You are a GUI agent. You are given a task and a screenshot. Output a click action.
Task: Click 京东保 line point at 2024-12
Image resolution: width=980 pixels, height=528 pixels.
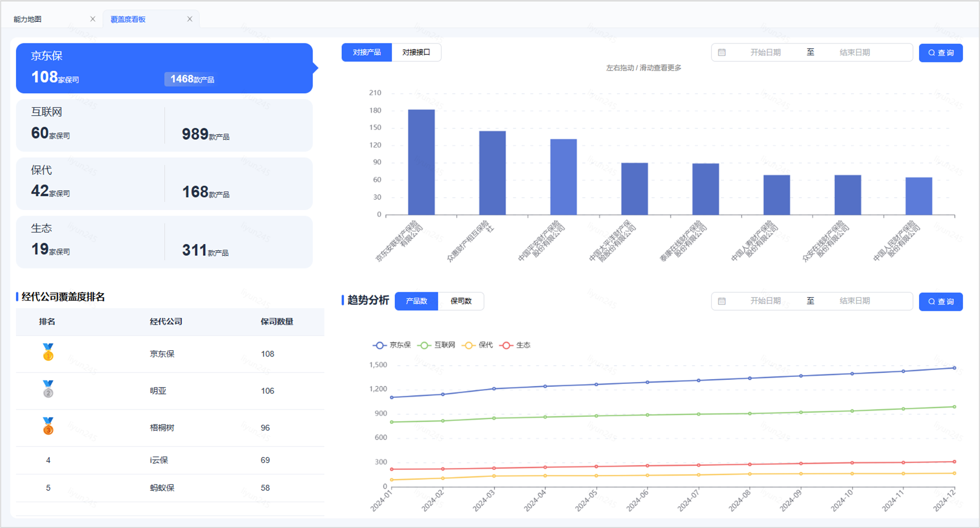[954, 368]
